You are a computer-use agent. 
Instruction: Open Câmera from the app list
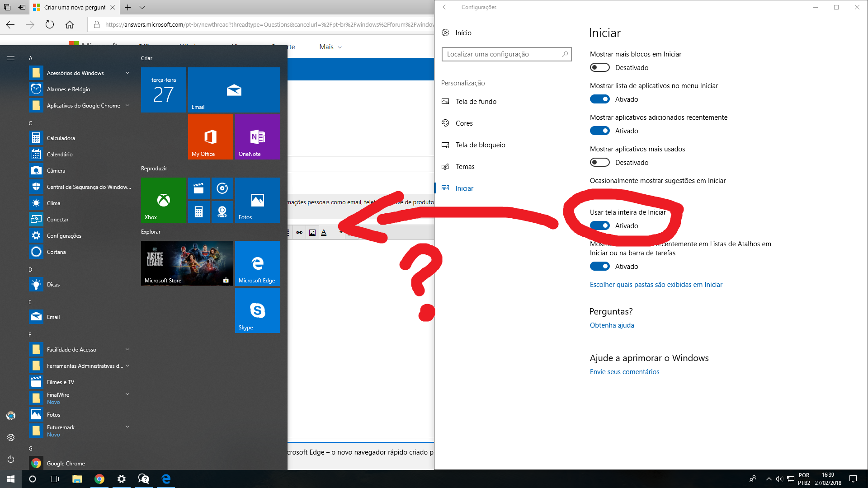pos(80,170)
